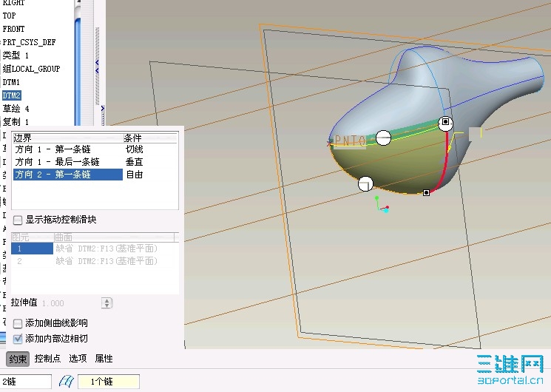Screen dimensions: 551x392
Task: Select the TOP datum plane in model tree
Action: 9,16
